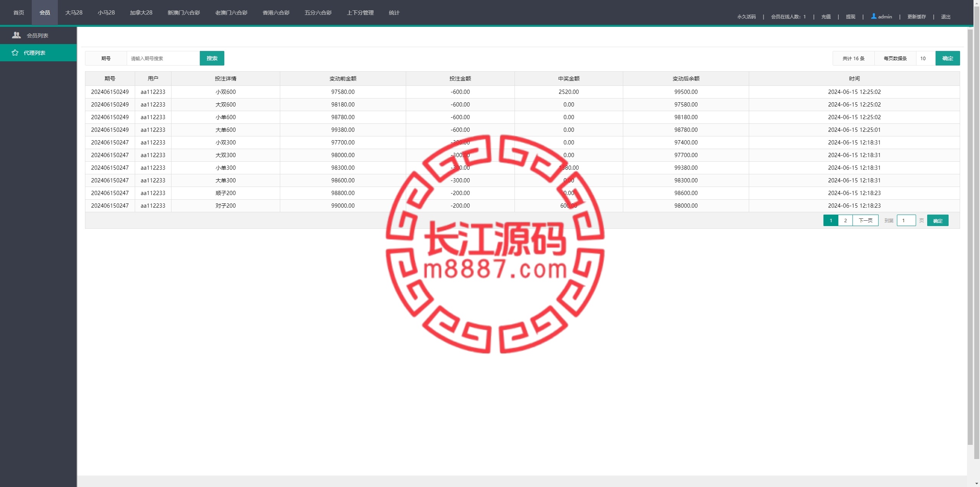Open the 香港六合彩 tab
The width and height of the screenshot is (980, 487).
(276, 13)
